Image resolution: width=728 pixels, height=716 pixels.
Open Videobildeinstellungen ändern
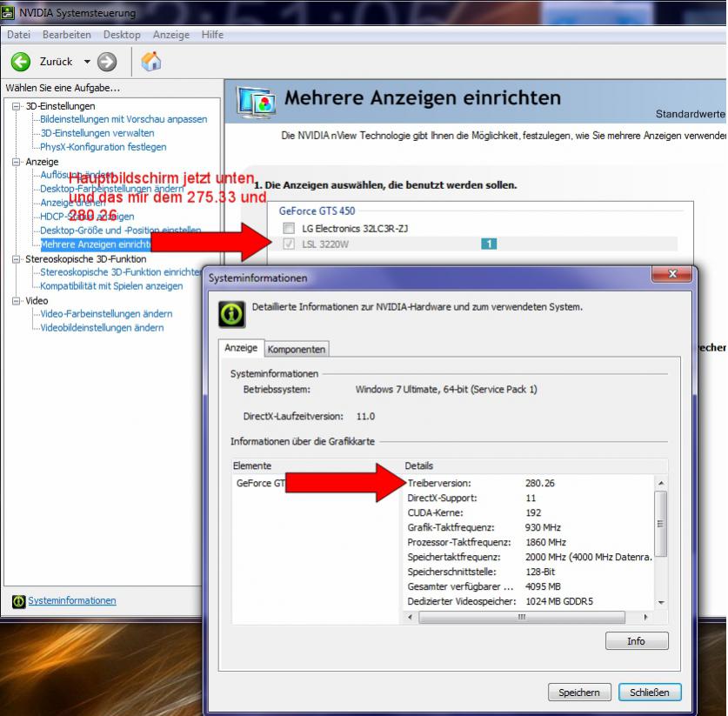pos(102,328)
